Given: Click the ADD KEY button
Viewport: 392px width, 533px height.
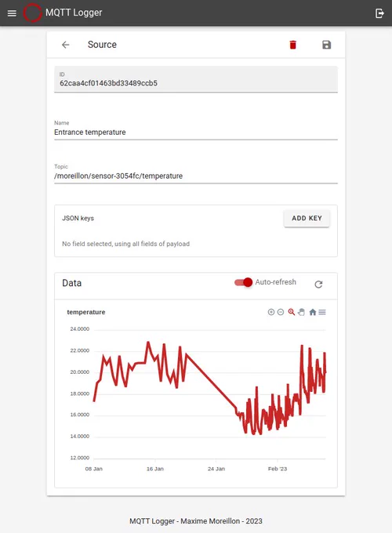Looking at the screenshot, I should pyautogui.click(x=307, y=218).
